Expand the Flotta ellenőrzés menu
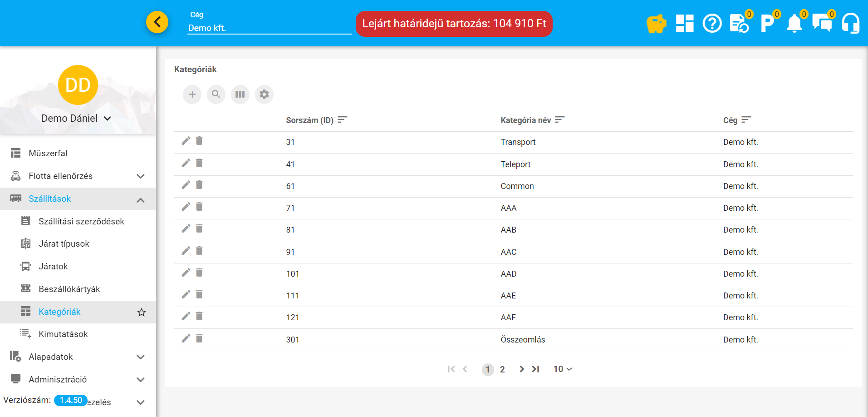Screen dimensions: 868x417 point(141,176)
